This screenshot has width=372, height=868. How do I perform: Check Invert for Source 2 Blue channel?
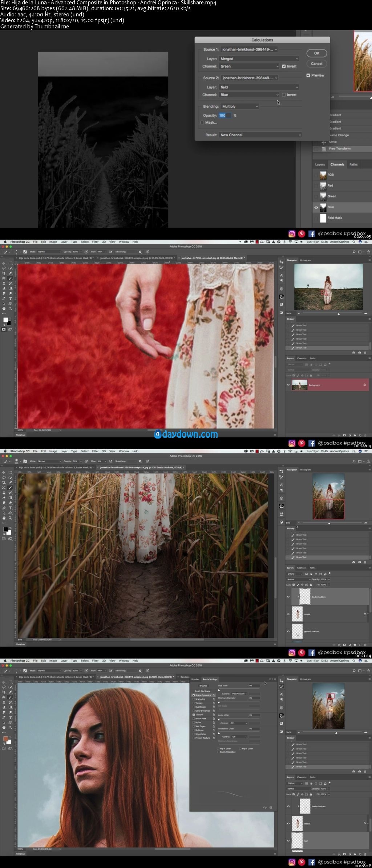coord(284,95)
